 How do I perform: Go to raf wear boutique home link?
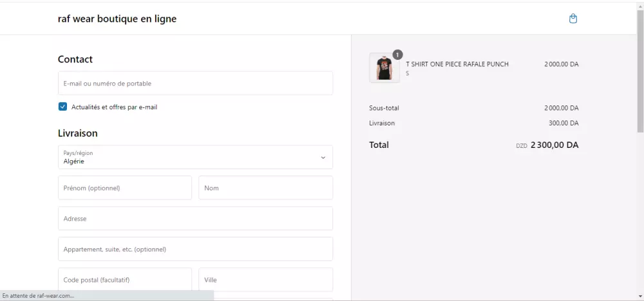(x=117, y=19)
